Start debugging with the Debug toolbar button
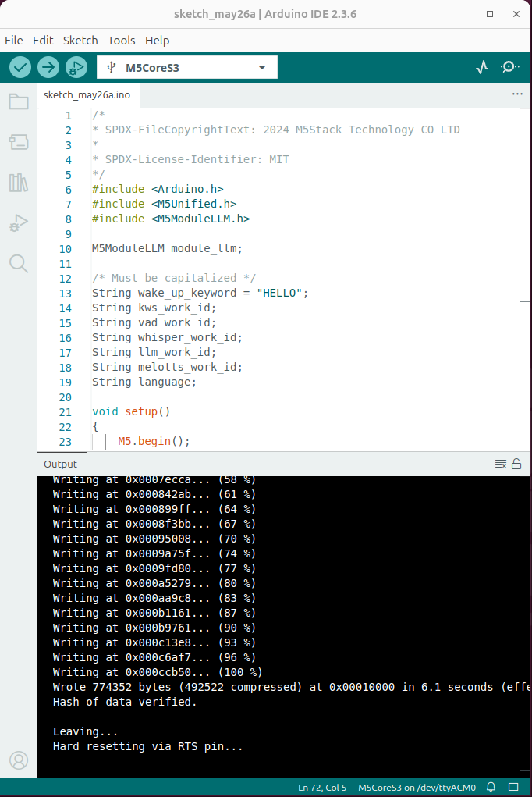The height and width of the screenshot is (797, 532). (x=76, y=67)
